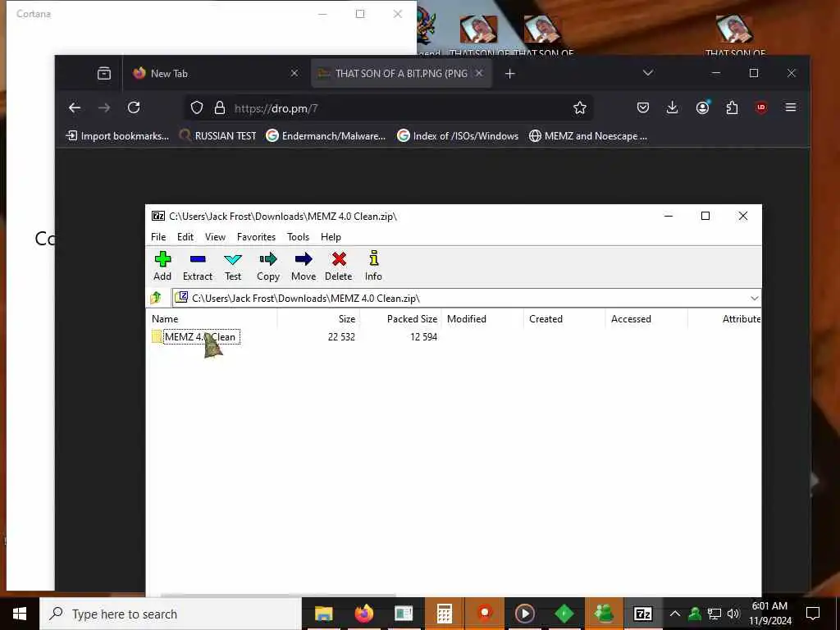Choose the Move toolbar icon in 7-Zip
The height and width of the screenshot is (630, 840).
[x=304, y=266]
